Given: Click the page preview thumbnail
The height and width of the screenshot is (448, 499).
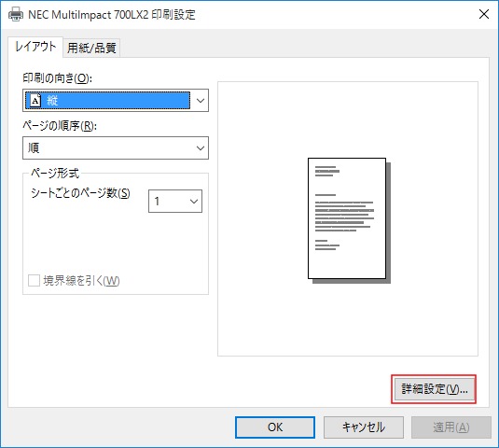Looking at the screenshot, I should [349, 220].
